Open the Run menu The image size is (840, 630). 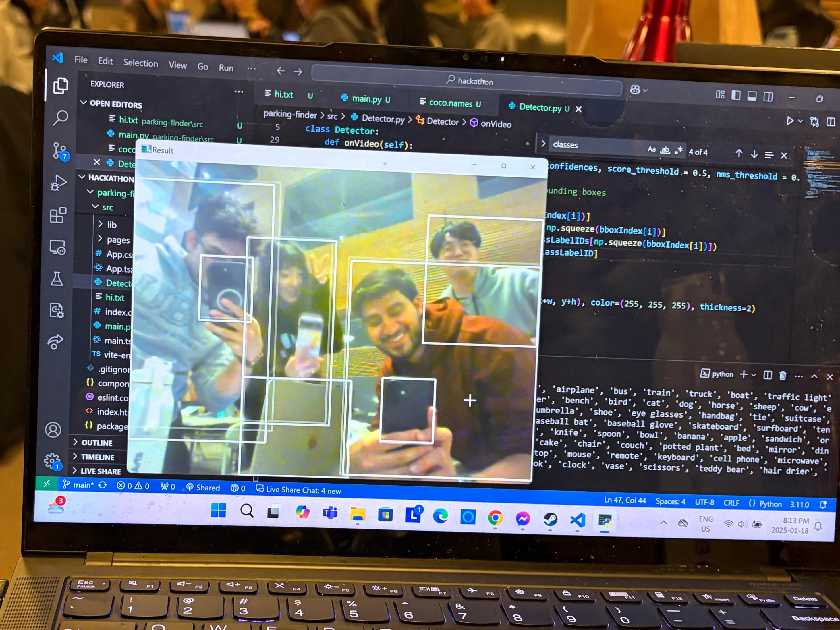[x=226, y=68]
